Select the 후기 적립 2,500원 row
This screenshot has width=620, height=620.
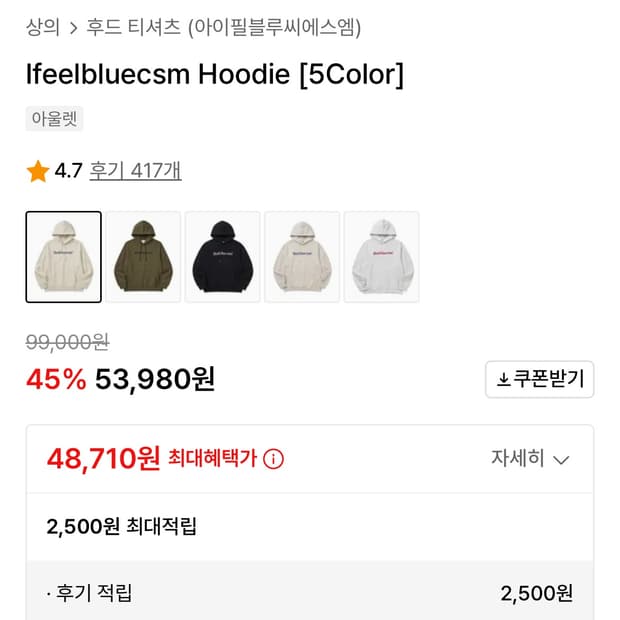click(310, 593)
